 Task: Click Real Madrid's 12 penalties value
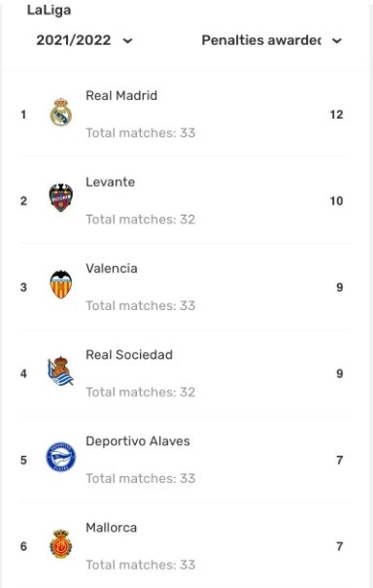click(x=336, y=115)
